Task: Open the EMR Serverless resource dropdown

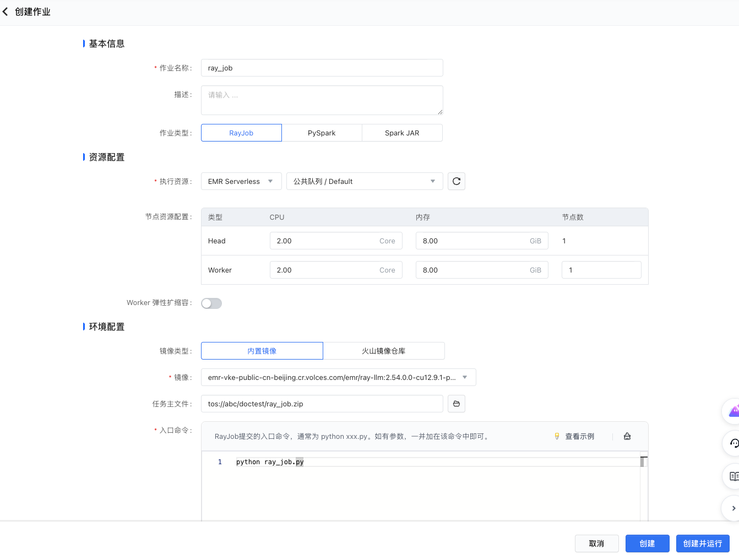Action: [241, 181]
